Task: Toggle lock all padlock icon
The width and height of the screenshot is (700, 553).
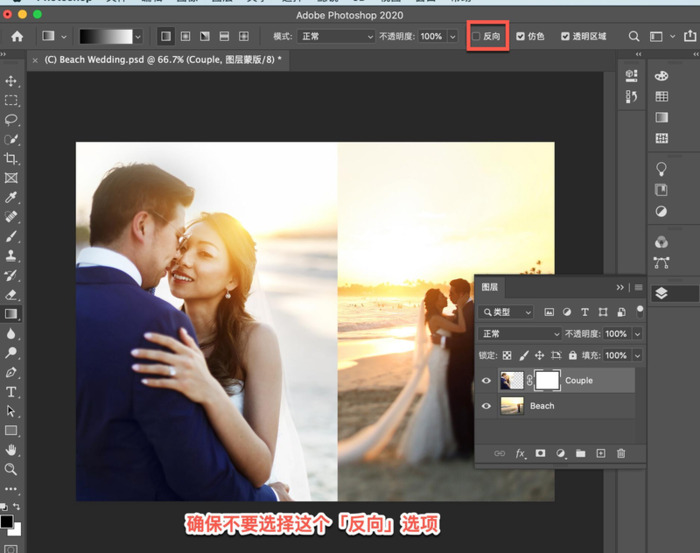Action: [573, 355]
